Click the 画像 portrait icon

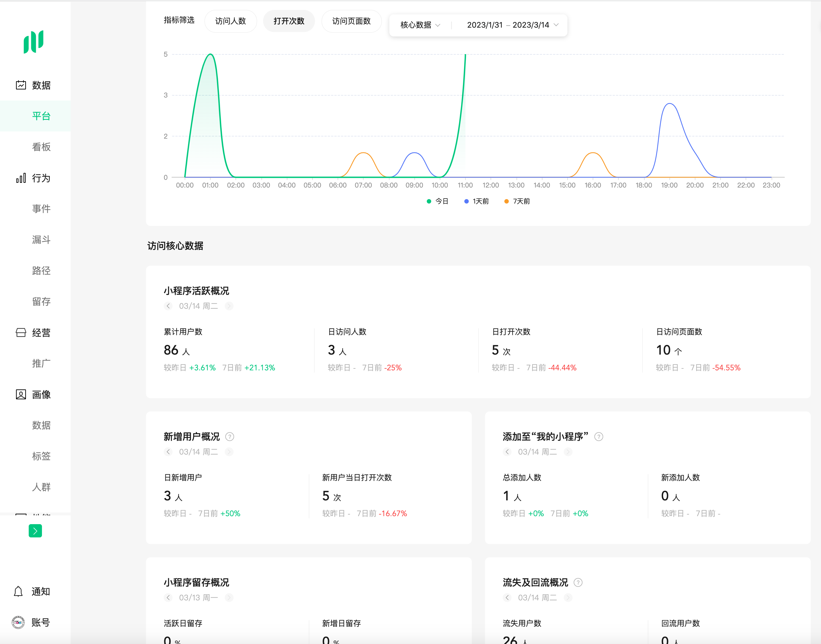pos(21,394)
